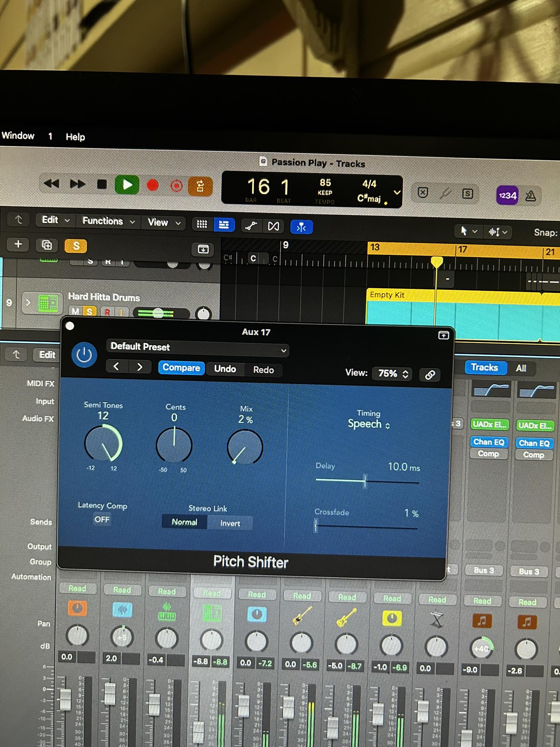
Task: Select Invert stereo link mode
Action: (x=230, y=523)
